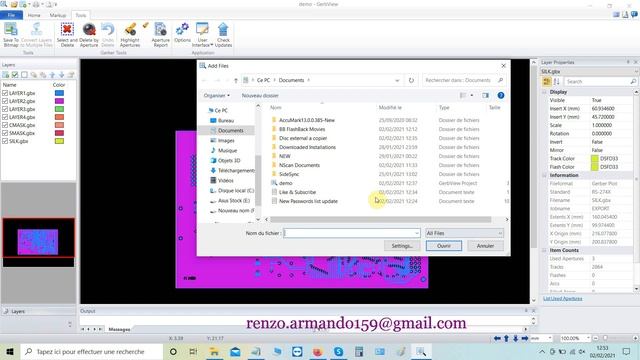The image size is (640, 360).
Task: Click SILK.gbx yellow color swatch
Action: click(x=60, y=141)
